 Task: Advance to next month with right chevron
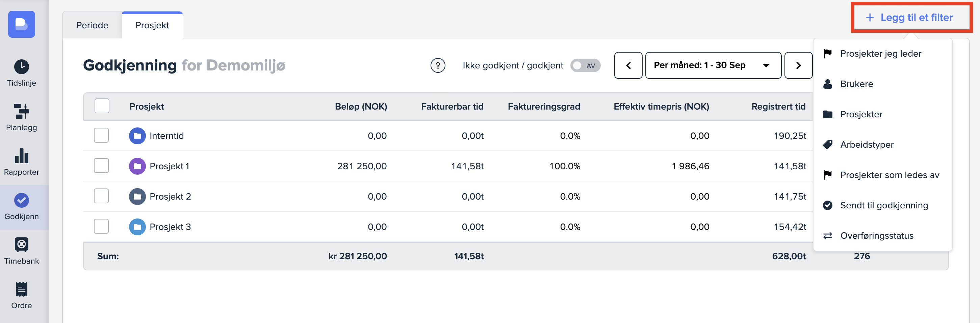(x=798, y=65)
